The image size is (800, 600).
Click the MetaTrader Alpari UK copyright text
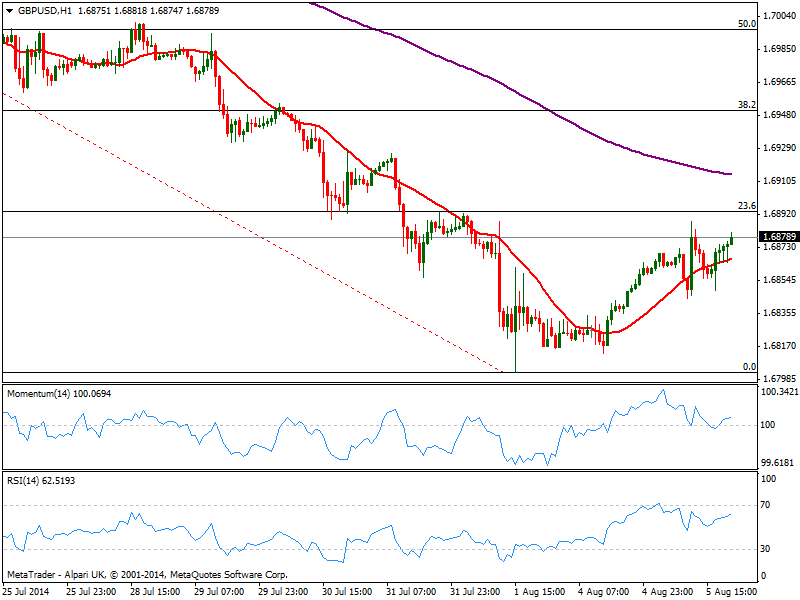[147, 575]
